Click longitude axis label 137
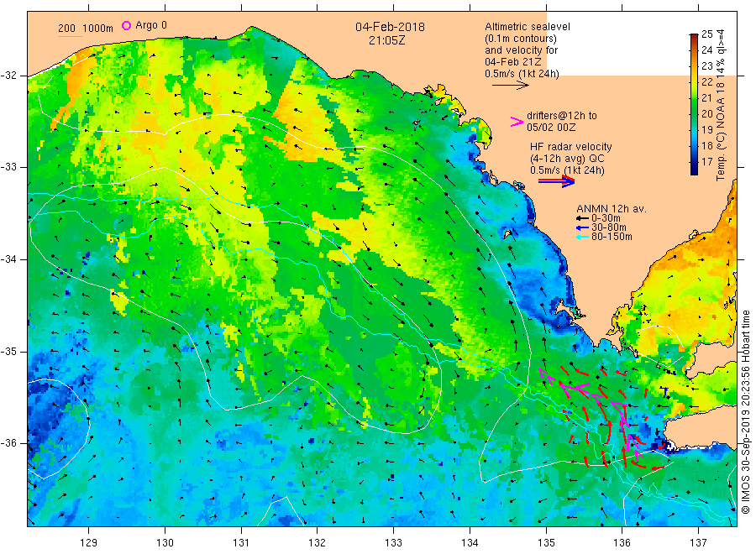 pyautogui.click(x=698, y=543)
